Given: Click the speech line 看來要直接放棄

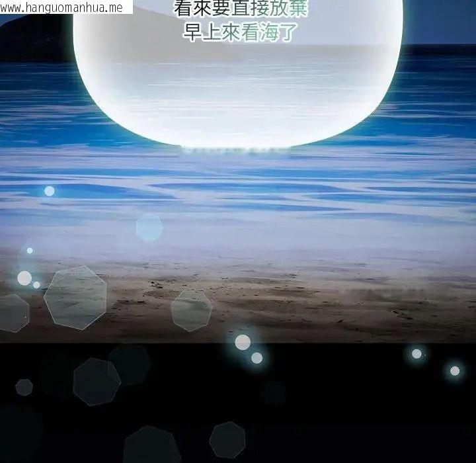Looking at the screenshot, I should (x=241, y=9).
